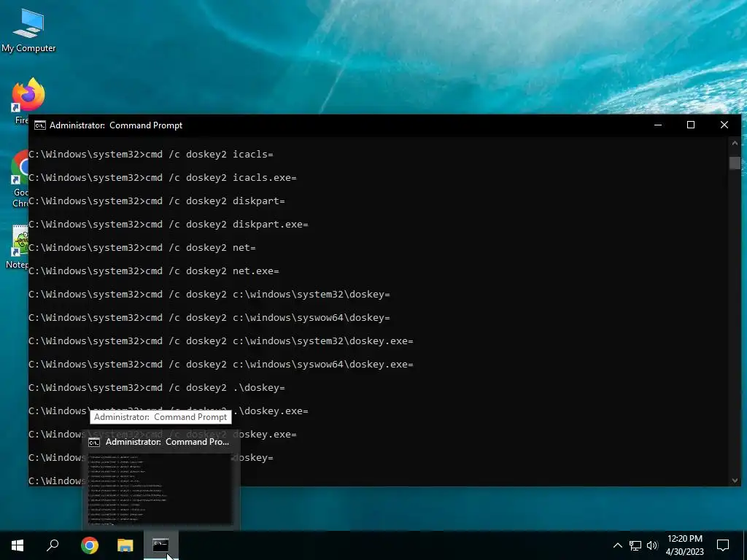Open taskbar search magnifier
Viewport: 747px width, 560px height.
coord(53,545)
